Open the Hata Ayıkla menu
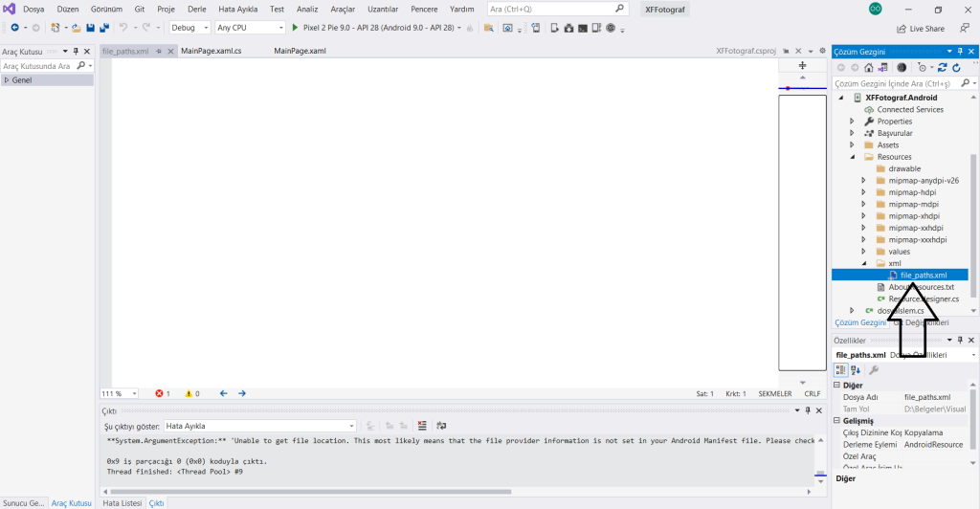The height and width of the screenshot is (509, 980). (x=238, y=9)
